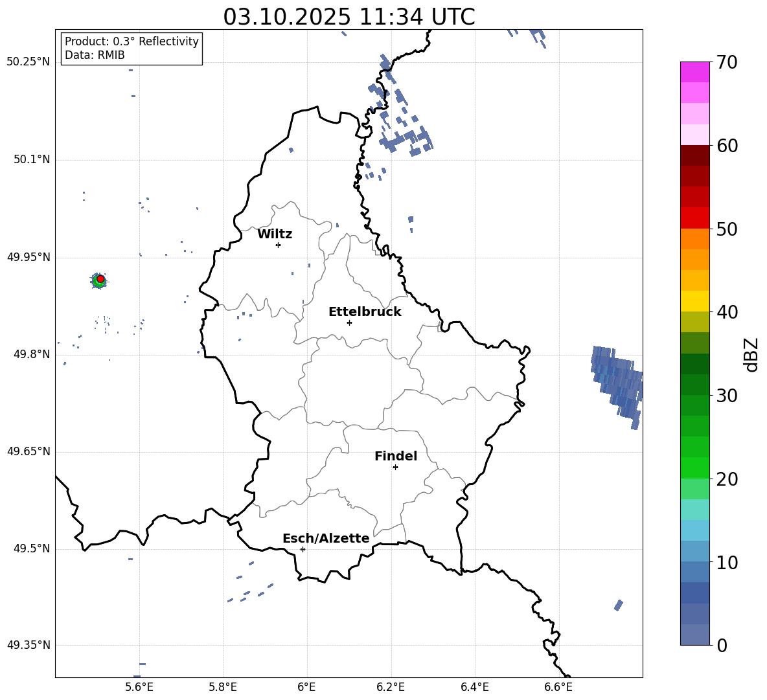Click the magenta colorbar segment below 70

click(x=694, y=72)
